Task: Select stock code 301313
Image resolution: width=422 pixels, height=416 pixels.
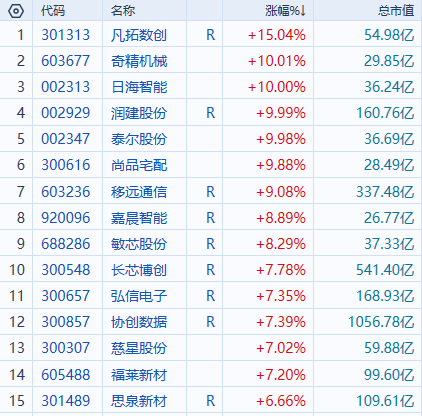Action: click(66, 35)
